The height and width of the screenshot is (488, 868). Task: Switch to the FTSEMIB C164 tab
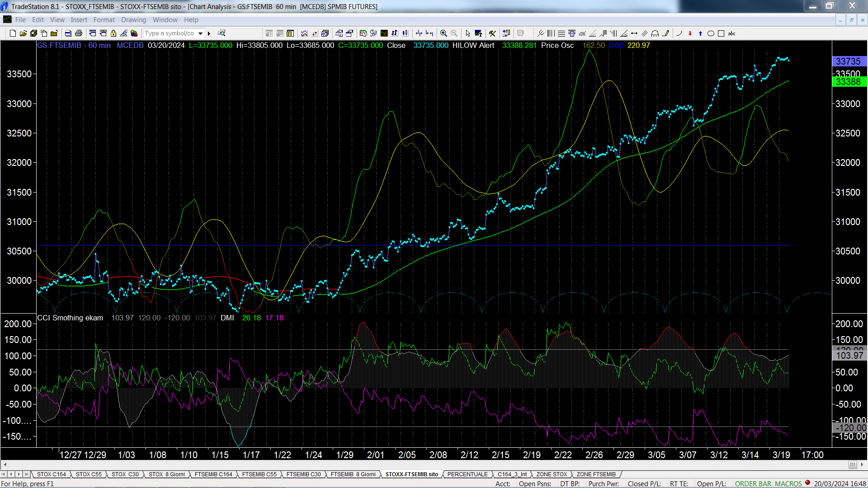pyautogui.click(x=213, y=474)
